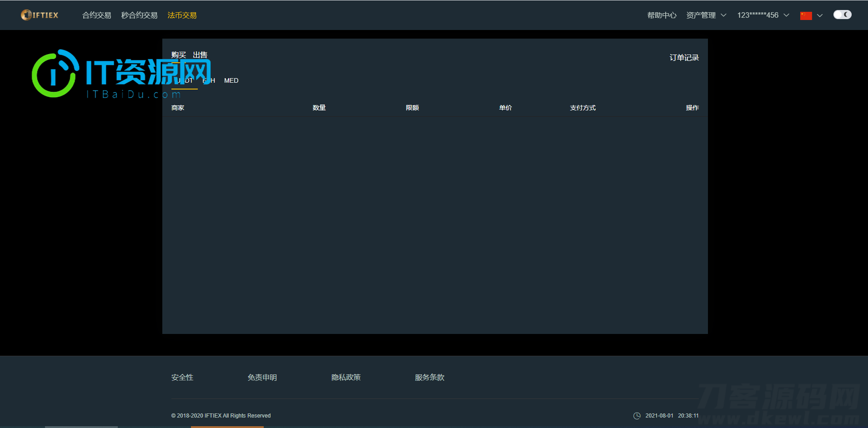Click the 单价 column header
868x428 pixels.
point(506,108)
